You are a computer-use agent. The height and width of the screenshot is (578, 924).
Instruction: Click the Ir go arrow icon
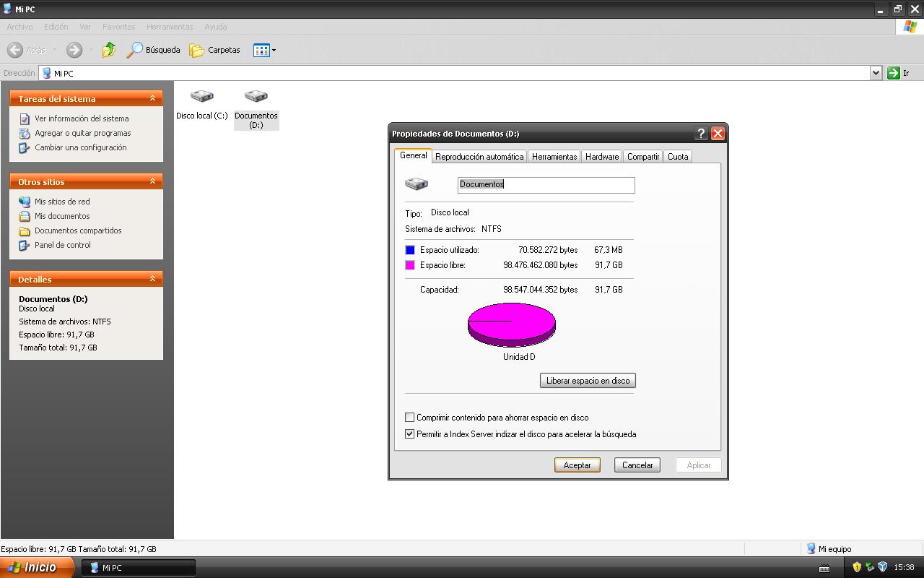click(x=894, y=73)
